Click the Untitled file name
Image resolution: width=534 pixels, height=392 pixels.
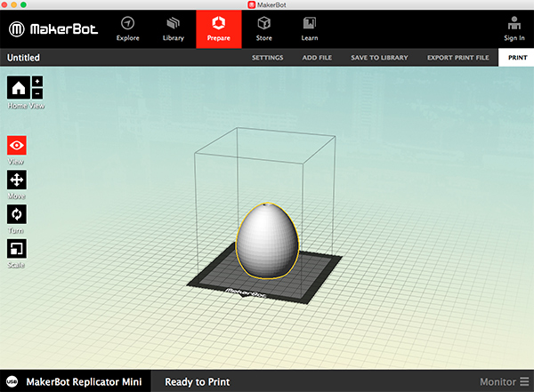tap(23, 58)
